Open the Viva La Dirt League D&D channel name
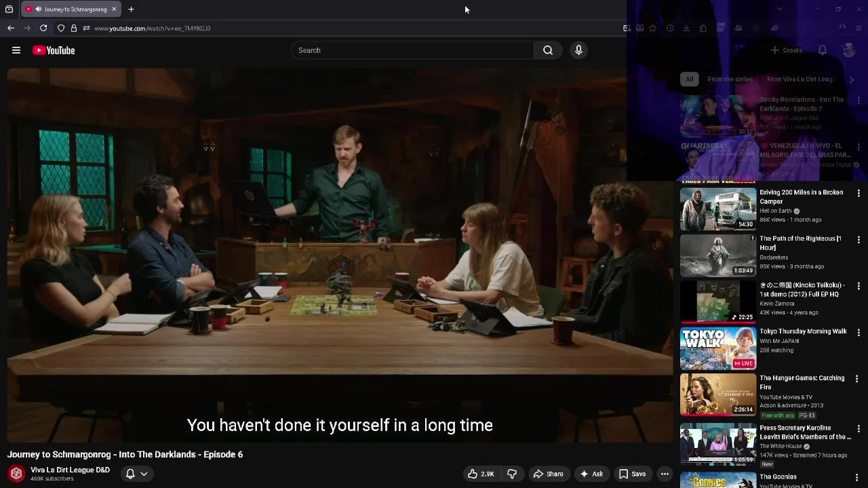 click(x=70, y=470)
